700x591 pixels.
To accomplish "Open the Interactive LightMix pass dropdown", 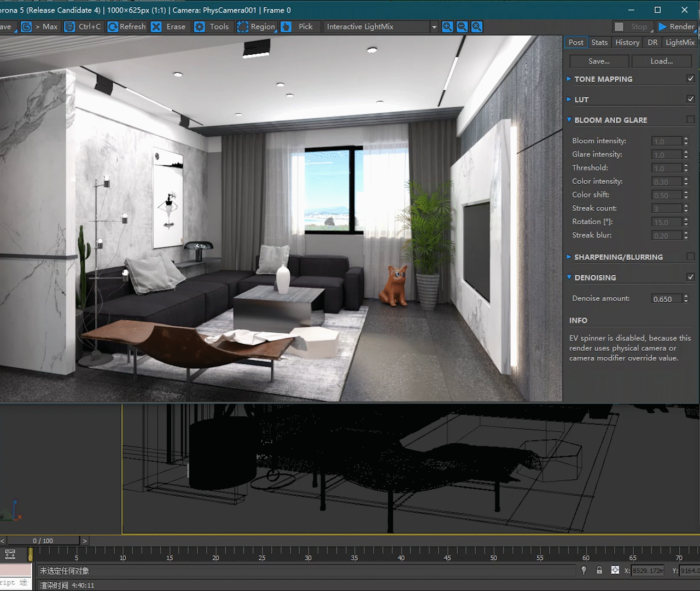I will click(x=434, y=27).
